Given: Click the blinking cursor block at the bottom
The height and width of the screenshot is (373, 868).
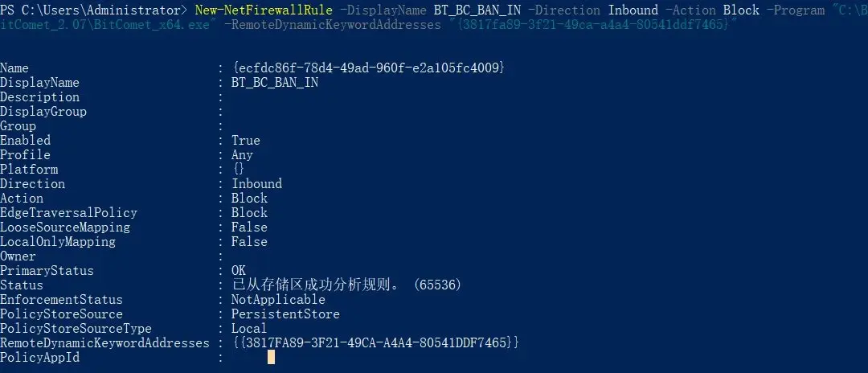Looking at the screenshot, I should pyautogui.click(x=271, y=357).
